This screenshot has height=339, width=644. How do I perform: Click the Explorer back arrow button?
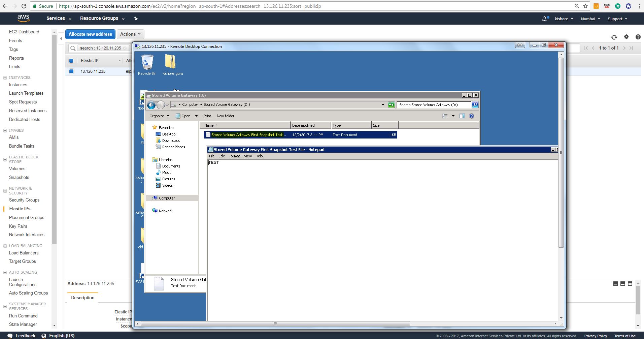point(151,105)
